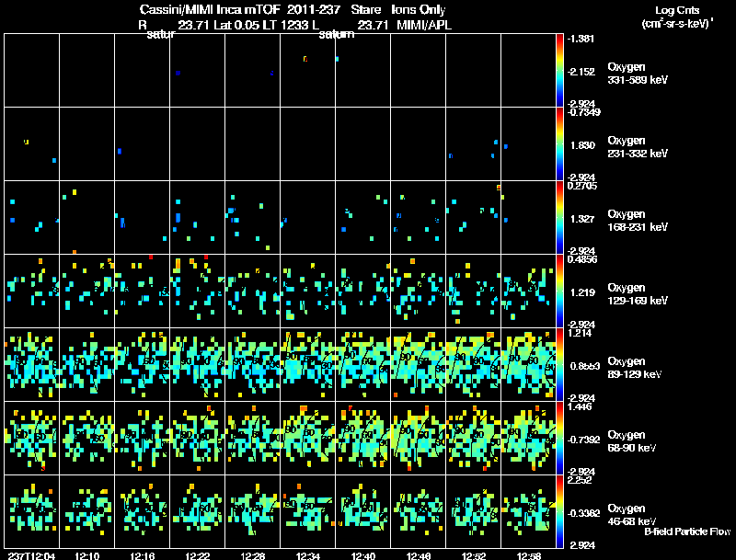Click the '237T12:04' time axis label
Image resolution: width=736 pixels, height=560 pixels.
(31, 555)
